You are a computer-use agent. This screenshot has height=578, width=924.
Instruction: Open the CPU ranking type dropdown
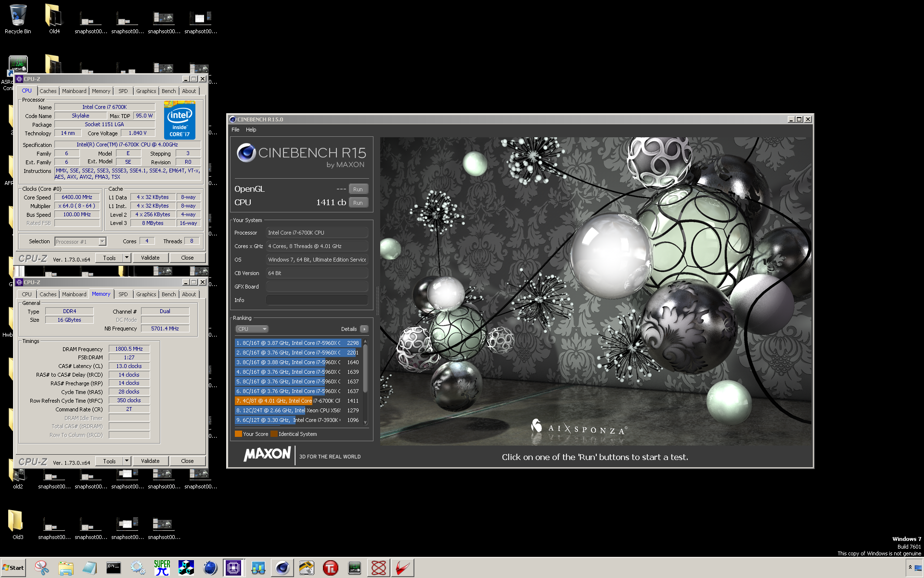252,329
